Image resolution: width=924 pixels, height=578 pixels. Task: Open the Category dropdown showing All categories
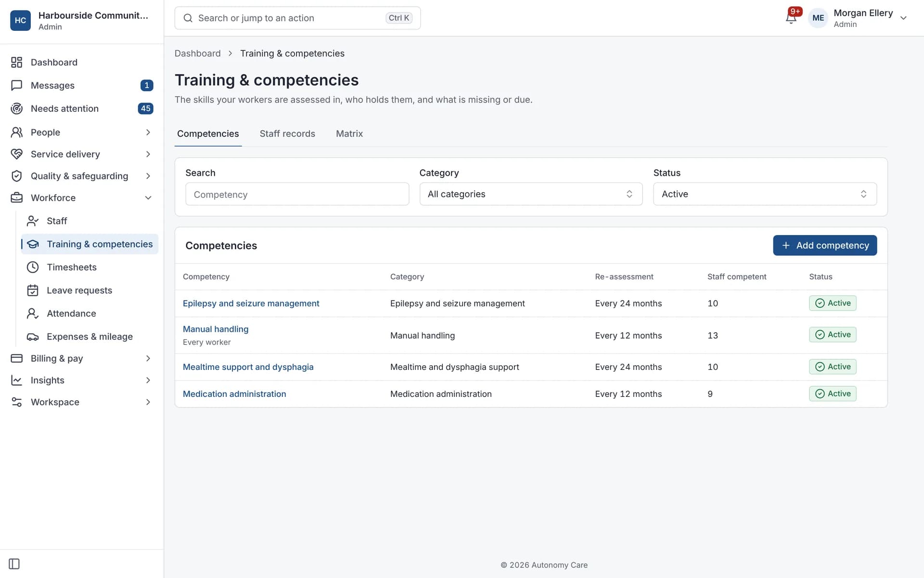pos(531,194)
